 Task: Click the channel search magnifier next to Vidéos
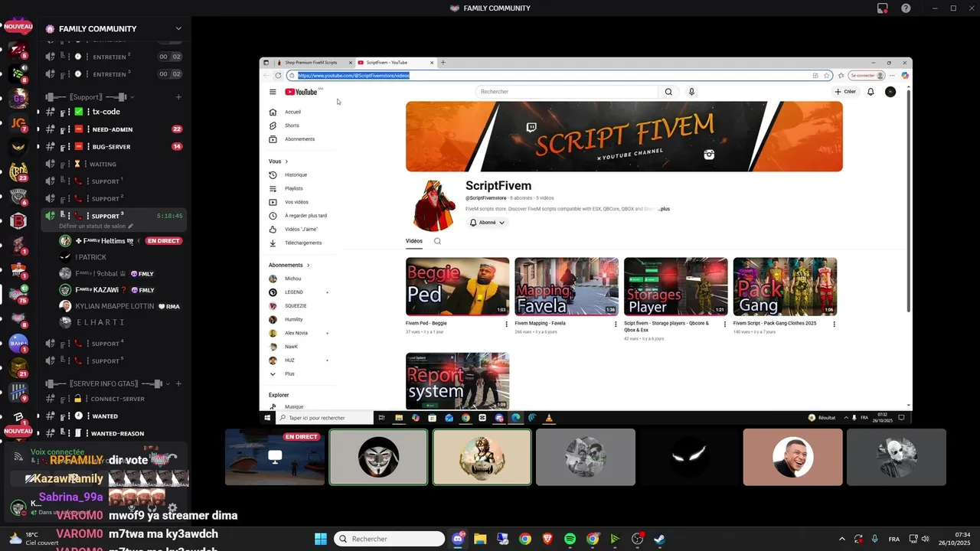[x=437, y=241]
